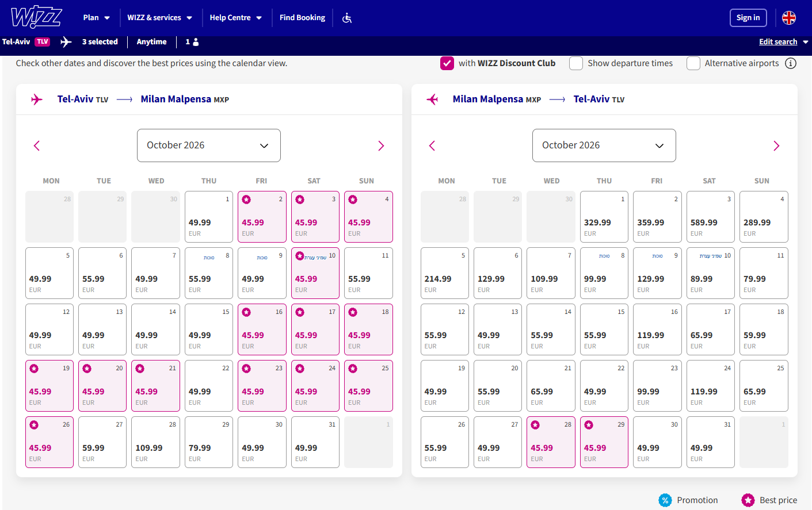The width and height of the screenshot is (812, 510).
Task: Click the Best price legend star icon
Action: 748,500
